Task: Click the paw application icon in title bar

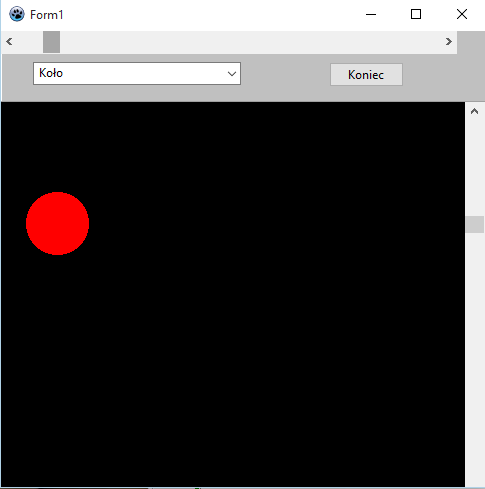Action: click(17, 14)
